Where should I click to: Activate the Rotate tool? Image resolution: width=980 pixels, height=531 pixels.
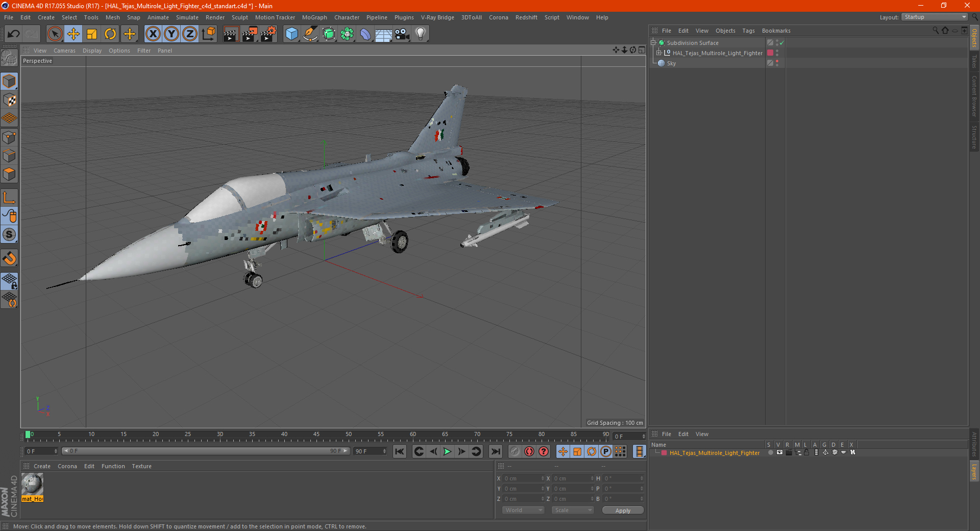click(110, 34)
